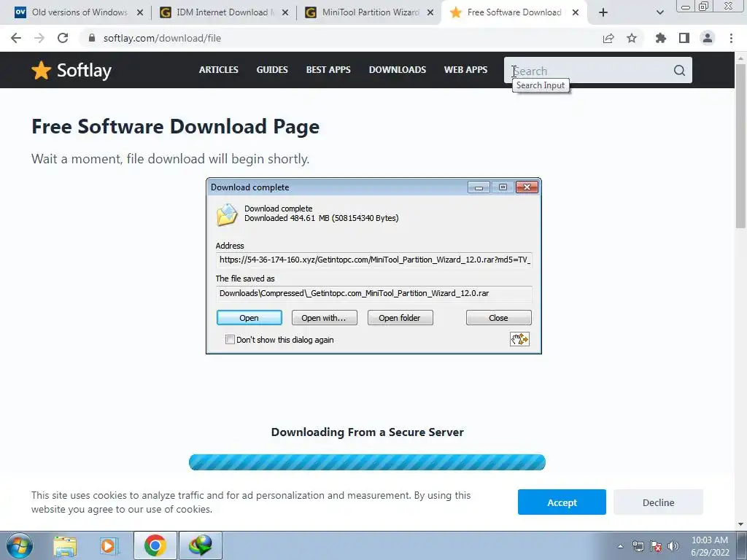
Task: Click the Chrome address bar URL
Action: click(x=162, y=38)
